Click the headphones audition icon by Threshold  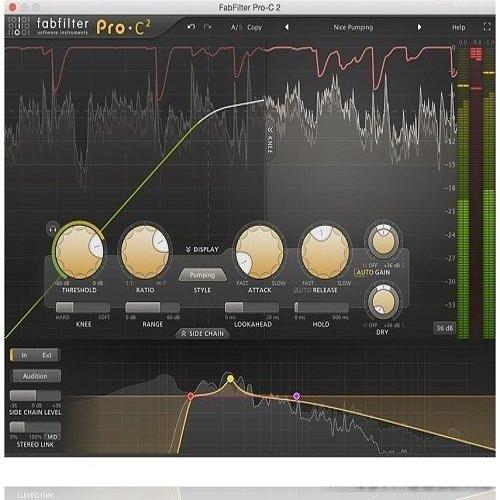52,229
